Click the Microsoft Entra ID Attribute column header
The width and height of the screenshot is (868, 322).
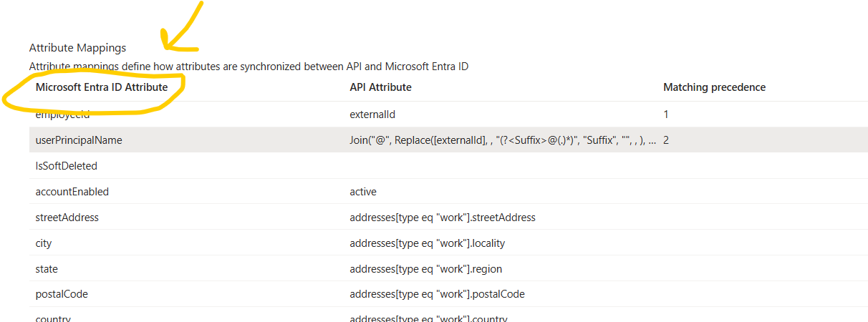pyautogui.click(x=102, y=87)
